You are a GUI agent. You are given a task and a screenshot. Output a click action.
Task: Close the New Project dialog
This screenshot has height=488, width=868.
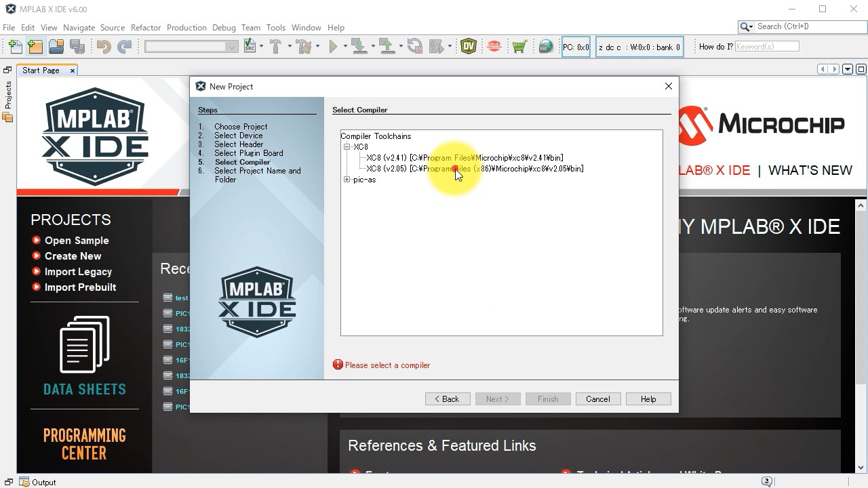coord(669,86)
